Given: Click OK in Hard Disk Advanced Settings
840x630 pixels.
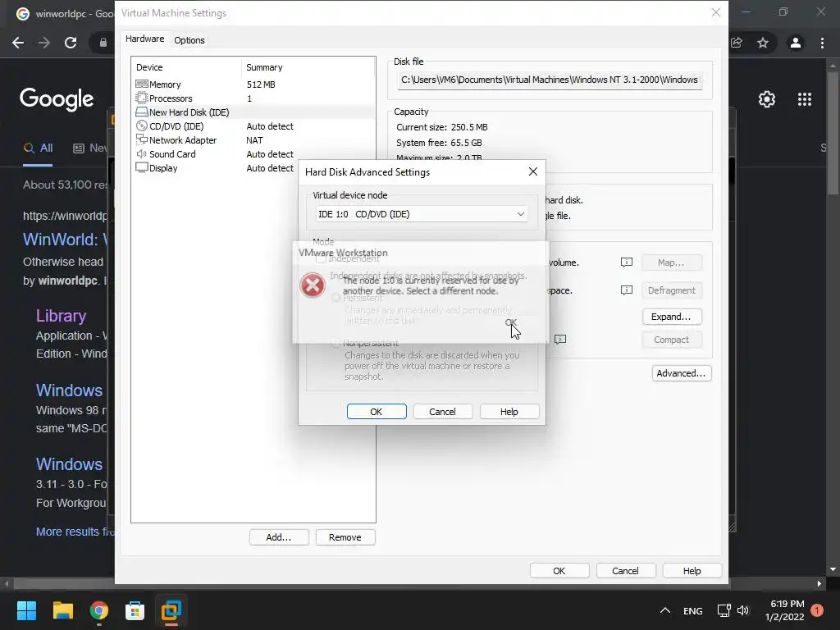Looking at the screenshot, I should point(377,412).
